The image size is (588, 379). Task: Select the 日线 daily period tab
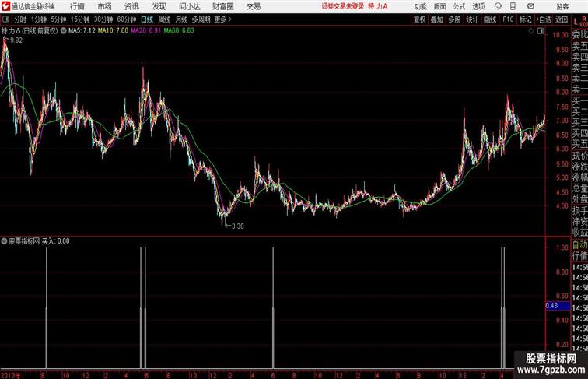(x=147, y=19)
